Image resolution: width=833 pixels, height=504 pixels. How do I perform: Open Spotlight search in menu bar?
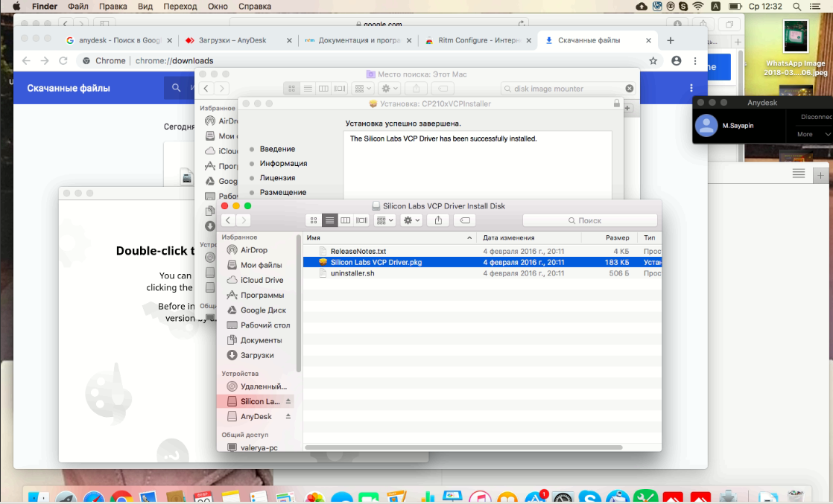[797, 7]
